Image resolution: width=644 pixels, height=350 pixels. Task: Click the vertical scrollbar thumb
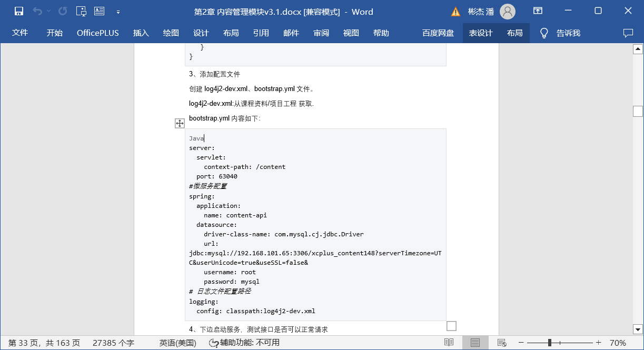click(x=638, y=111)
